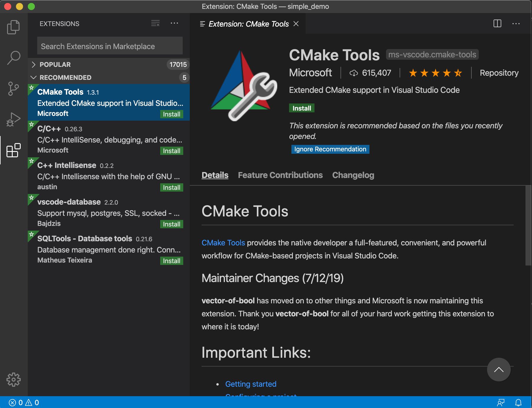Open the Run and Debug view
Viewport: 532px width, 408px height.
(x=13, y=119)
